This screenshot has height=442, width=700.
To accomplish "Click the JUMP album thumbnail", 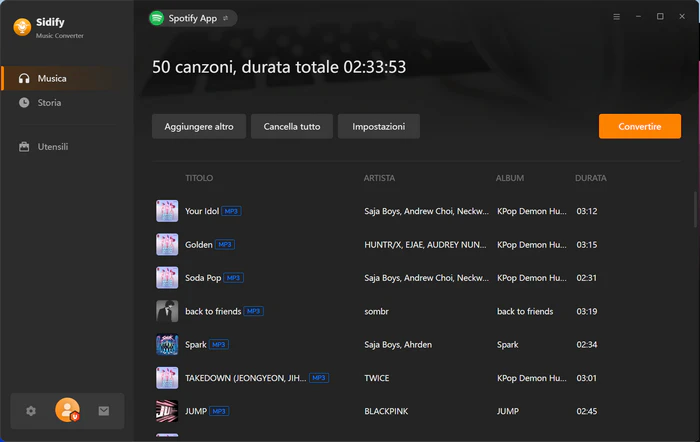I will point(167,411).
